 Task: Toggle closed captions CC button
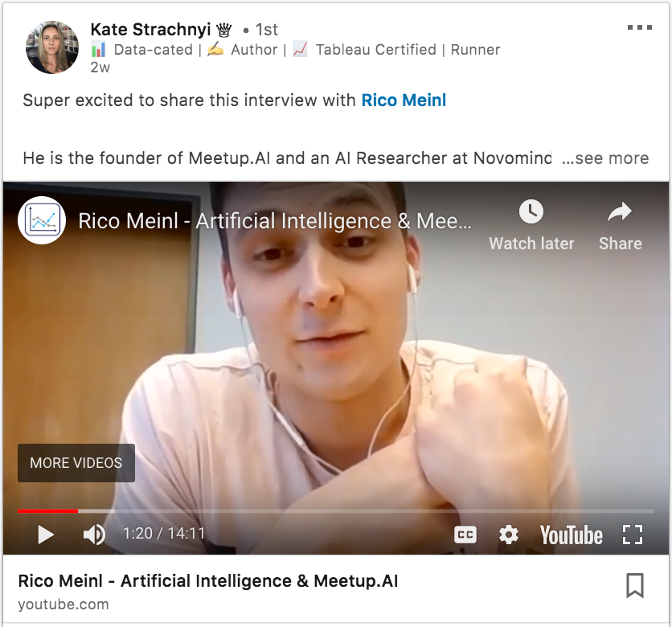[x=465, y=535]
